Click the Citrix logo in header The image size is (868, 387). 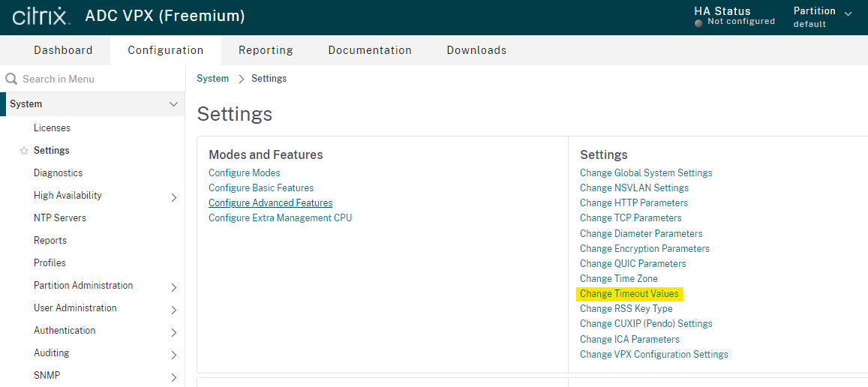click(41, 16)
